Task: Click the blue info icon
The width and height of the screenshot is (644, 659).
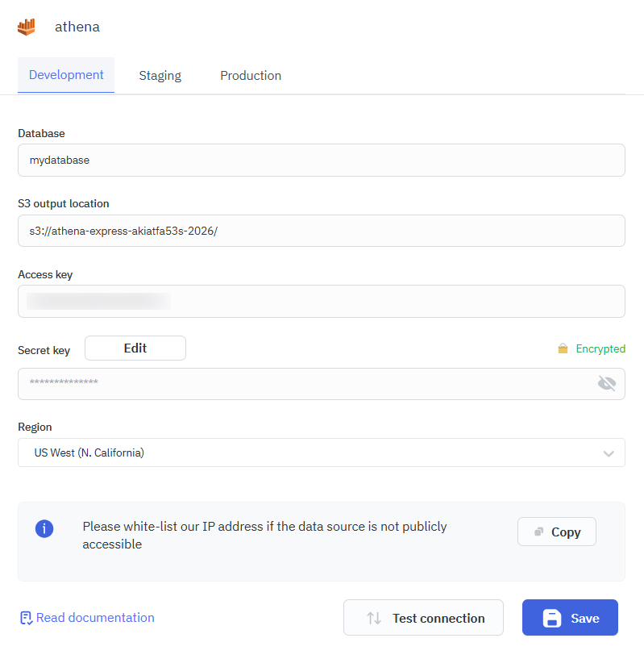Action: coord(44,529)
